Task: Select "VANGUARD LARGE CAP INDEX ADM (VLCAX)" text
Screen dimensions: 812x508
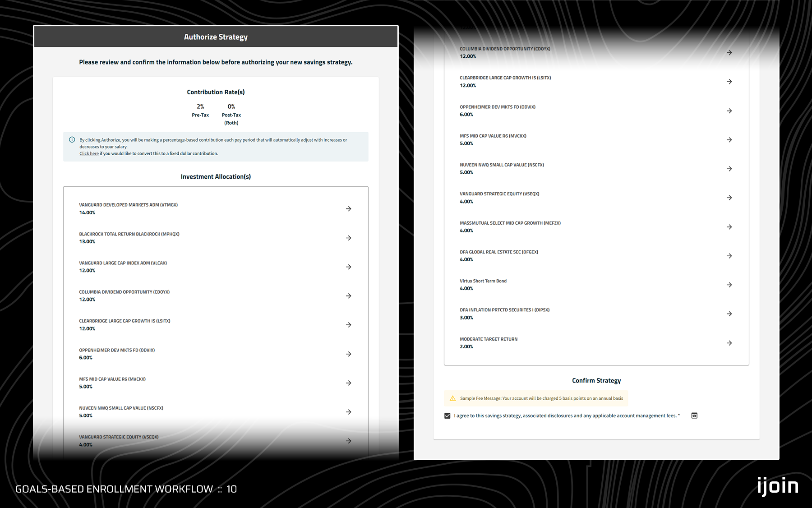Action: click(123, 263)
